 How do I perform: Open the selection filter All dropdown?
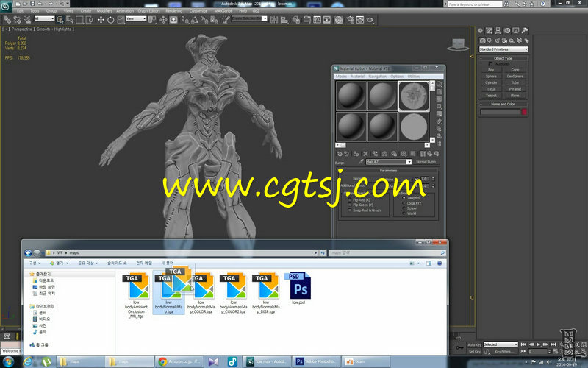[x=44, y=19]
